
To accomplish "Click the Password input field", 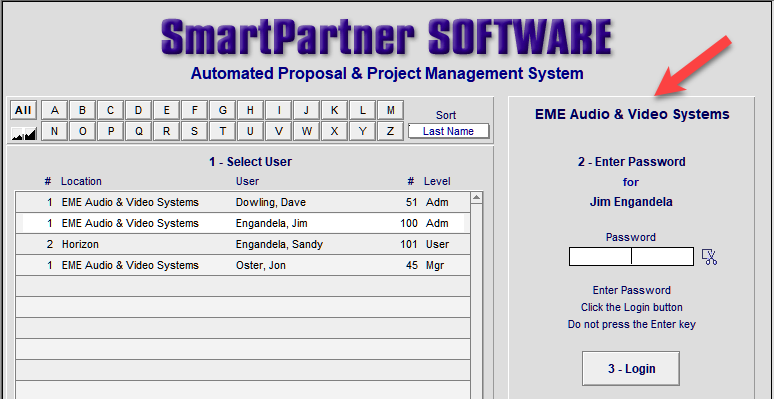I will 631,257.
